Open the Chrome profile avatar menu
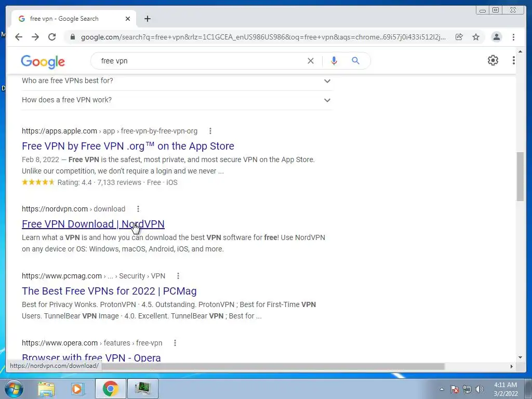 click(496, 37)
